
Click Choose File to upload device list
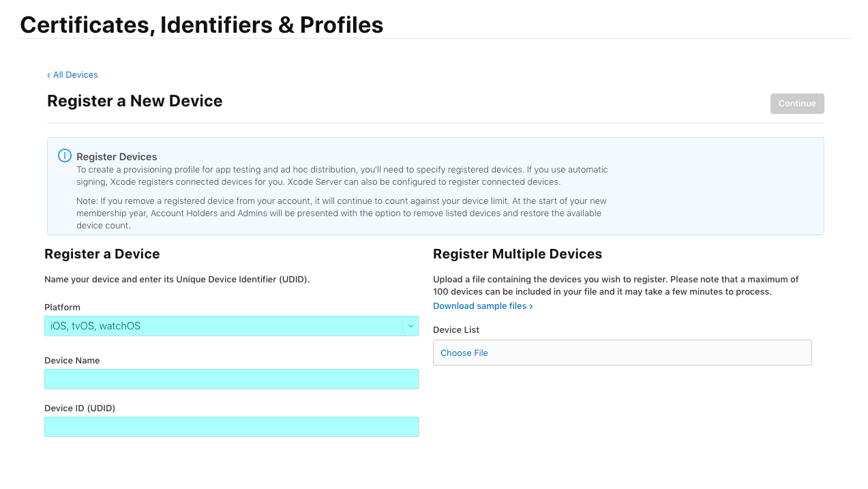(464, 353)
